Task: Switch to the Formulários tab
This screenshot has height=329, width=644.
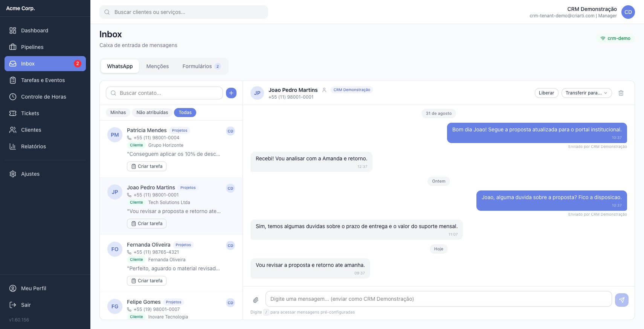Action: pos(201,66)
